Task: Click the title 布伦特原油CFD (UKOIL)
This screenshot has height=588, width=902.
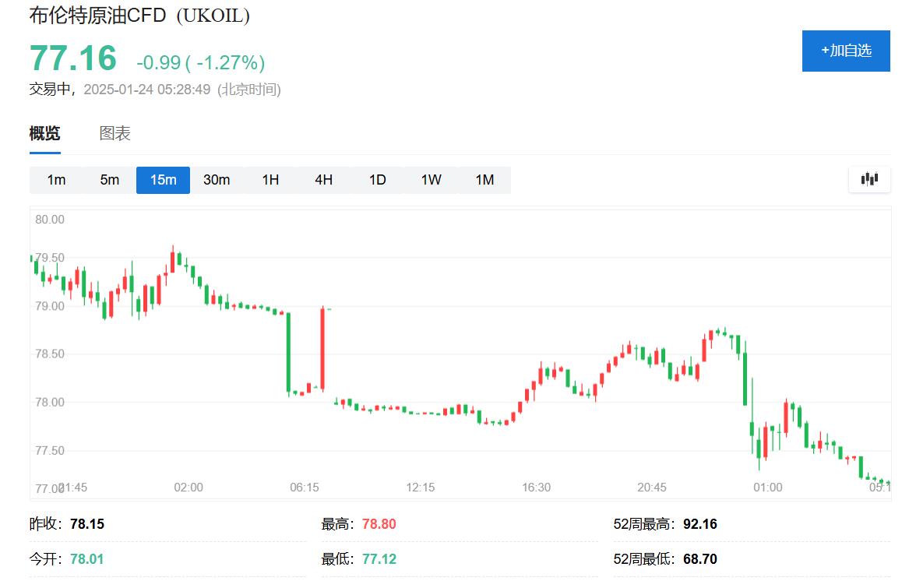Action: [x=139, y=16]
